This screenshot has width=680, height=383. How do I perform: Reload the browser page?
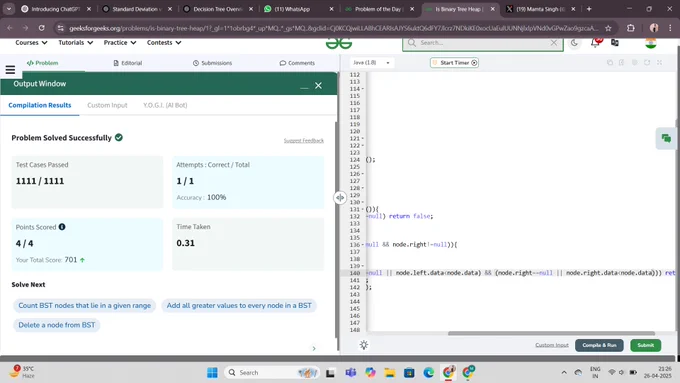tap(41, 28)
